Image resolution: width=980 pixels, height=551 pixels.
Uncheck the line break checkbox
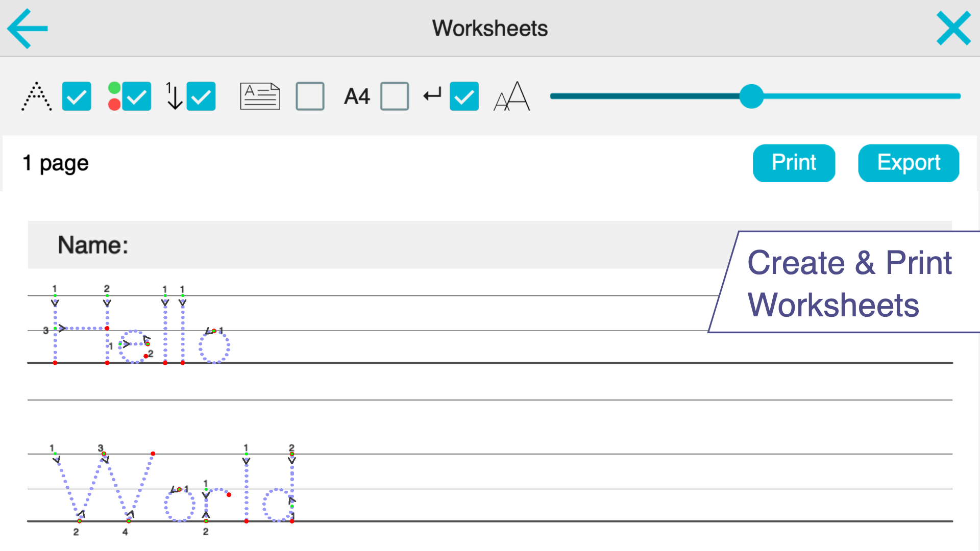pyautogui.click(x=464, y=96)
